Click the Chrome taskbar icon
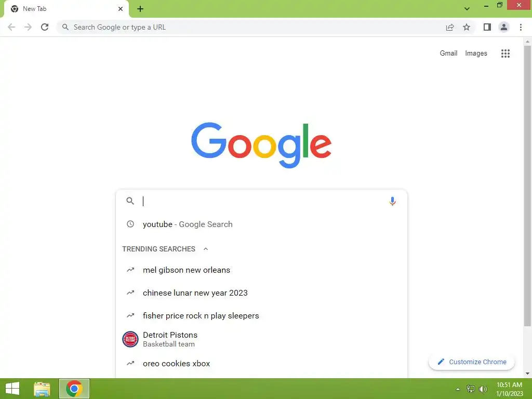The height and width of the screenshot is (399, 532). [74, 389]
